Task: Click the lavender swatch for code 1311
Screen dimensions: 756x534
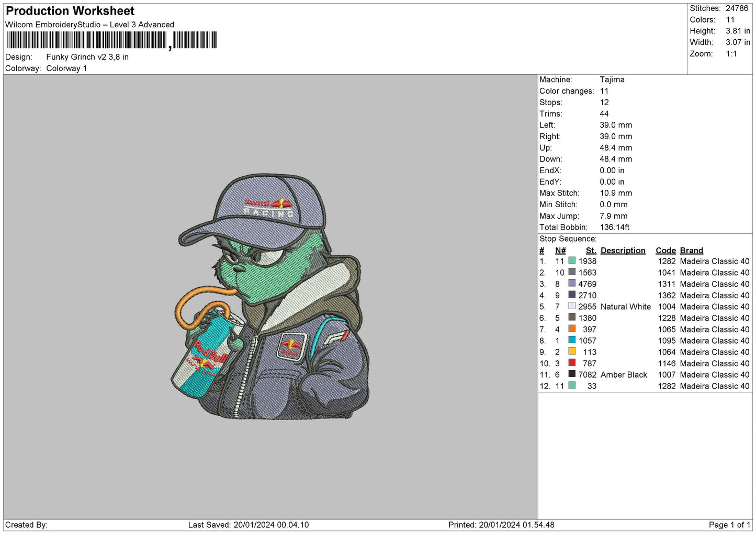Action: coord(572,283)
